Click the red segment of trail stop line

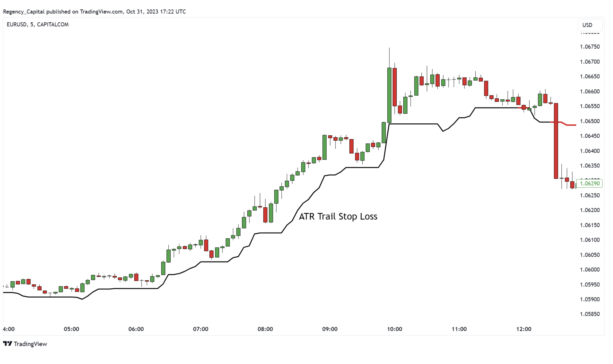click(x=563, y=124)
